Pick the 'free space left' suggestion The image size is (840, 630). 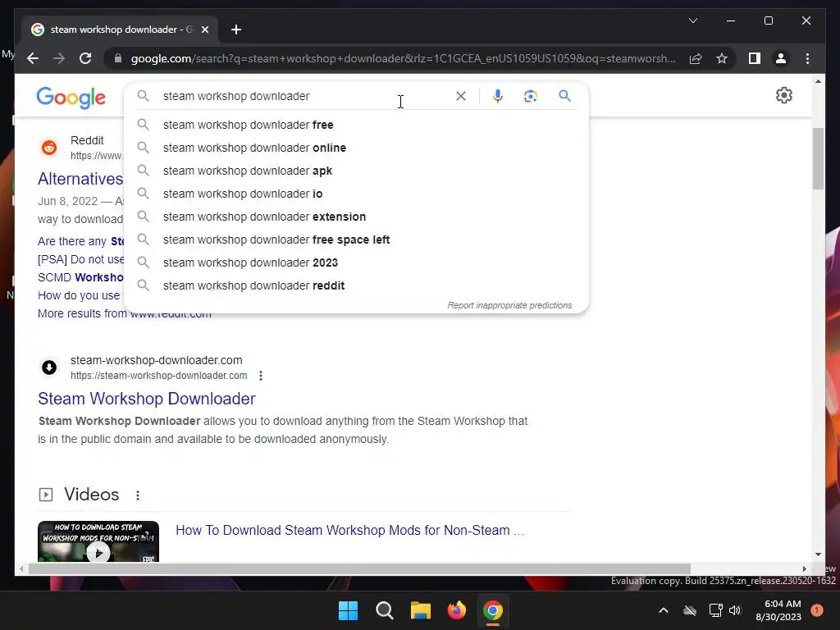pos(356,240)
